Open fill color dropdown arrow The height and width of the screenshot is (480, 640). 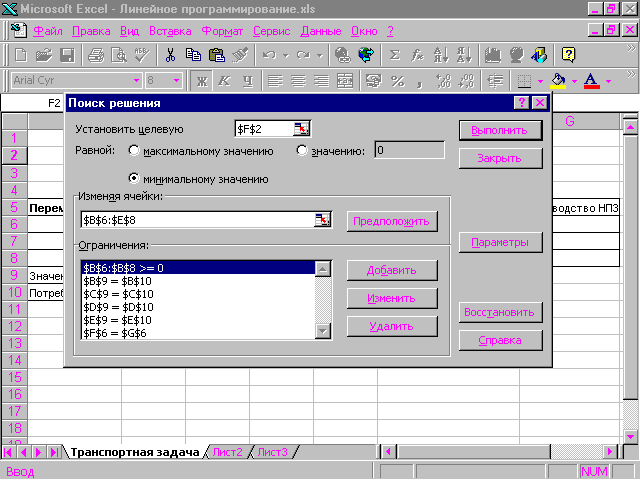[574, 81]
